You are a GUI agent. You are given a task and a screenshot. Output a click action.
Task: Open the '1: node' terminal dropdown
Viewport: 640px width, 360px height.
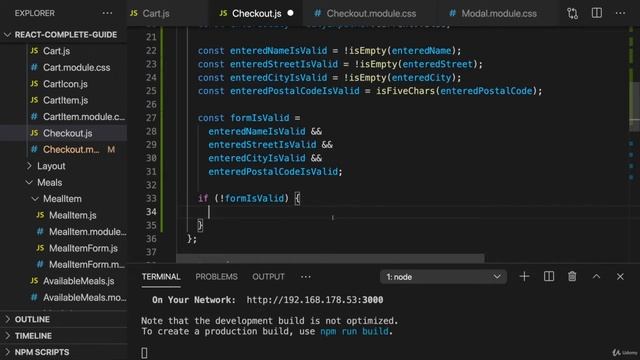click(x=443, y=277)
